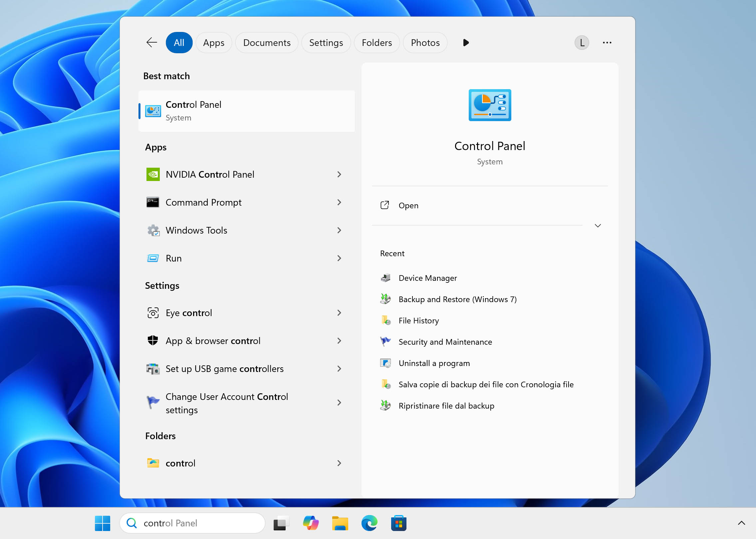The image size is (756, 539).
Task: Expand the control folder result chevron
Action: click(339, 463)
